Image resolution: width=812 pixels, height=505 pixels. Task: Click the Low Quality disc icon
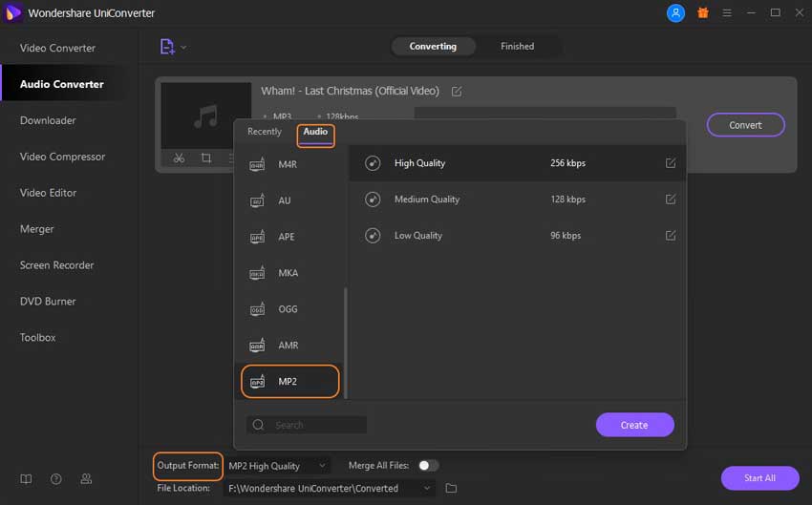click(373, 236)
